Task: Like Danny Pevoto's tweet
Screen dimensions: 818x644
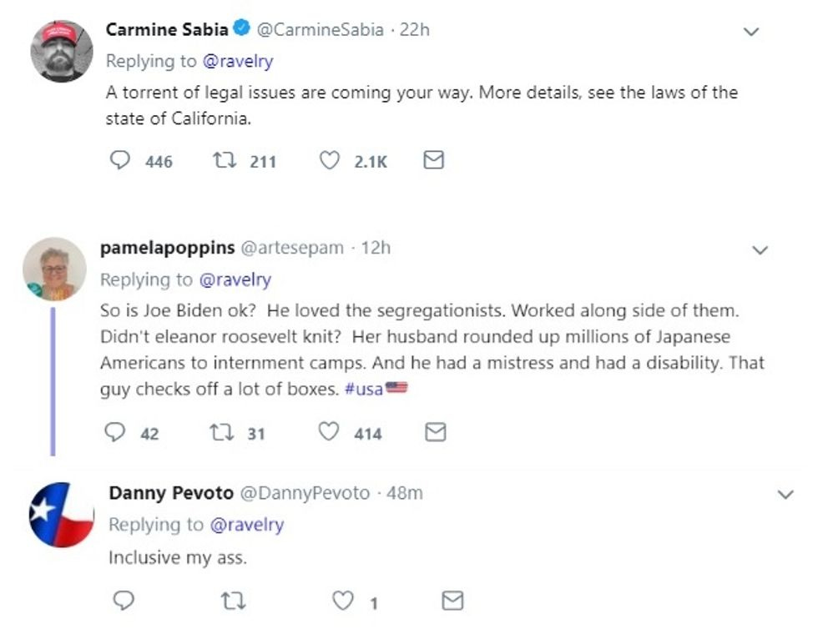Action: point(342,601)
